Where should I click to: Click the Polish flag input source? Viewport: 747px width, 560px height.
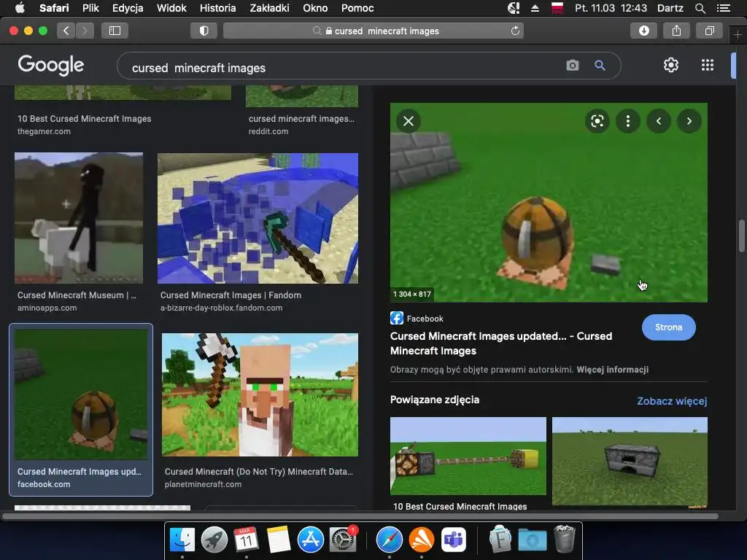tap(557, 8)
